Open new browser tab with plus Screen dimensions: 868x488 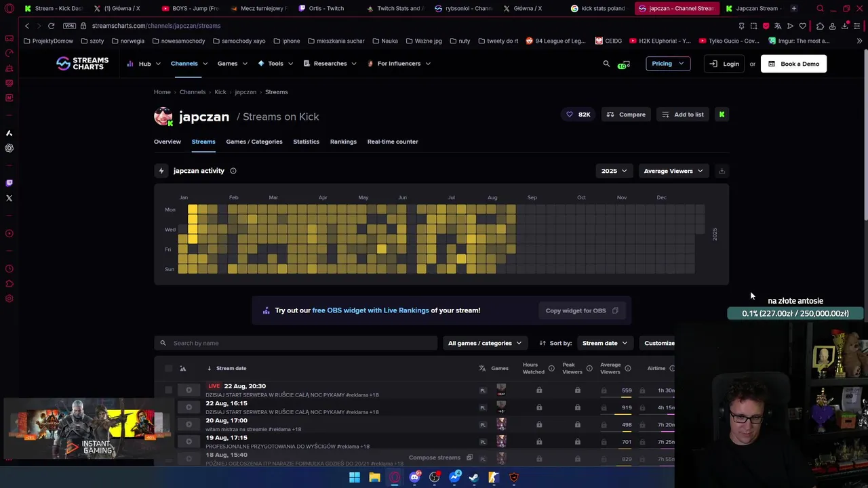793,8
